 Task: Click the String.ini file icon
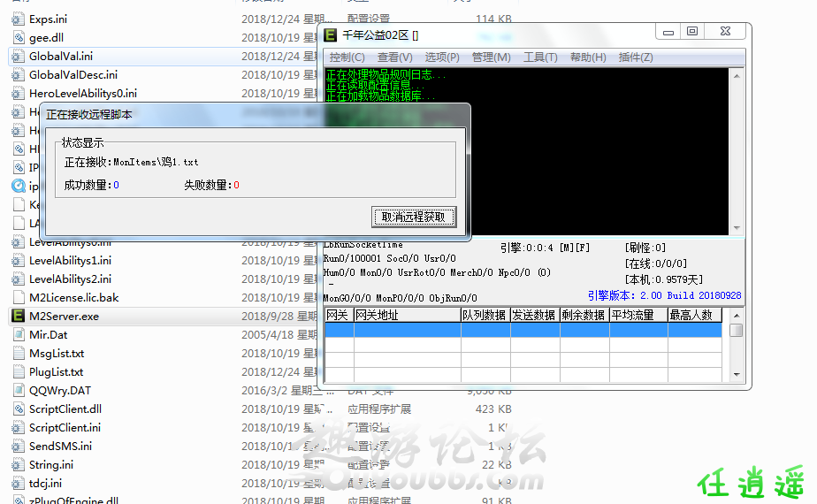tap(19, 465)
